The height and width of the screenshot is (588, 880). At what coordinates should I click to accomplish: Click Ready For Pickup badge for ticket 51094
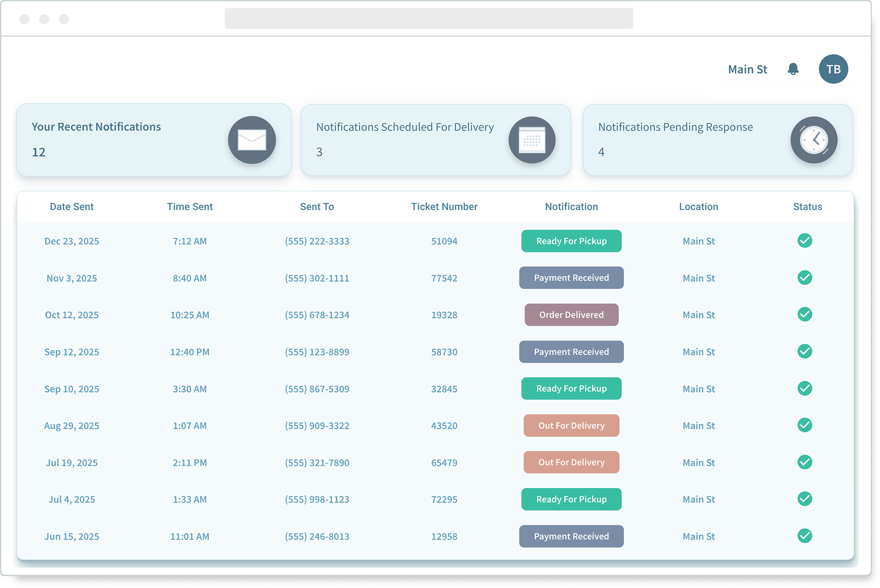click(571, 241)
